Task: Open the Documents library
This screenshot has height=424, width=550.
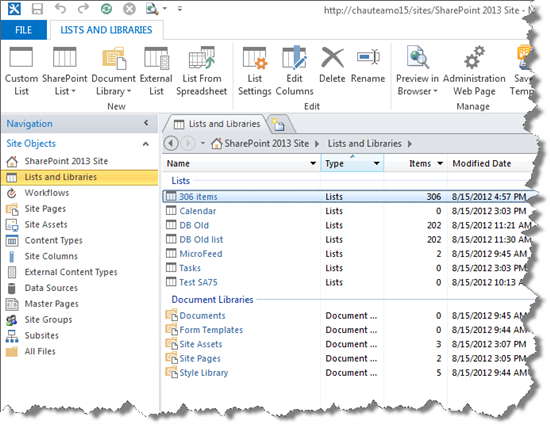Action: point(202,316)
